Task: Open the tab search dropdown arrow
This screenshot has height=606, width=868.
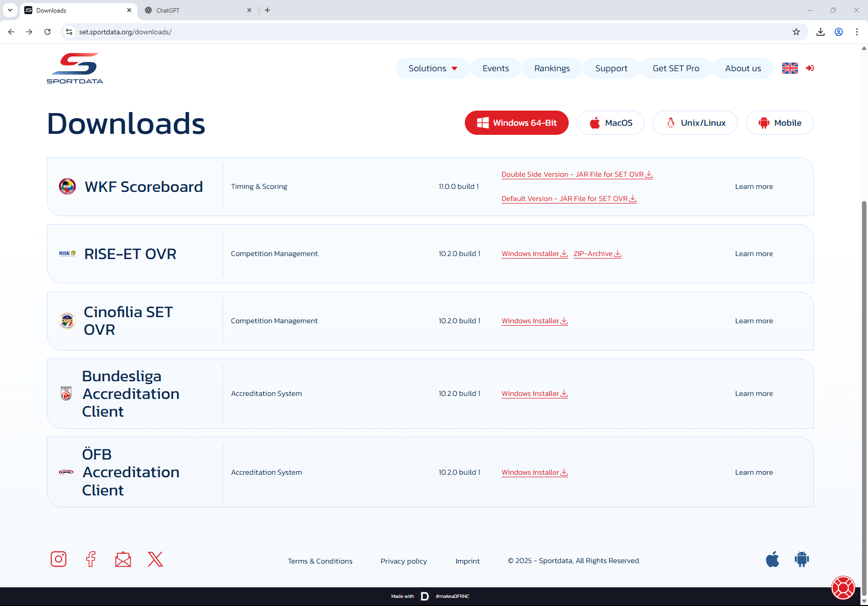Action: [x=10, y=10]
